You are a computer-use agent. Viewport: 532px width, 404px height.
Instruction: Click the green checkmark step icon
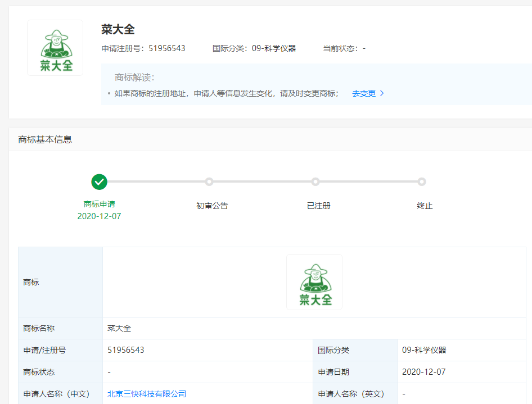pos(99,181)
